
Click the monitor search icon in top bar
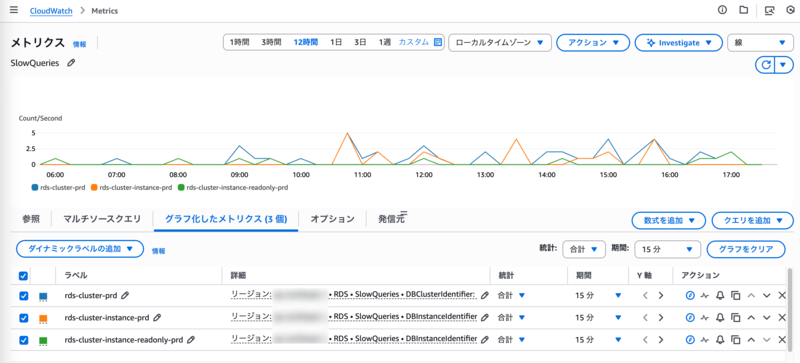click(770, 10)
